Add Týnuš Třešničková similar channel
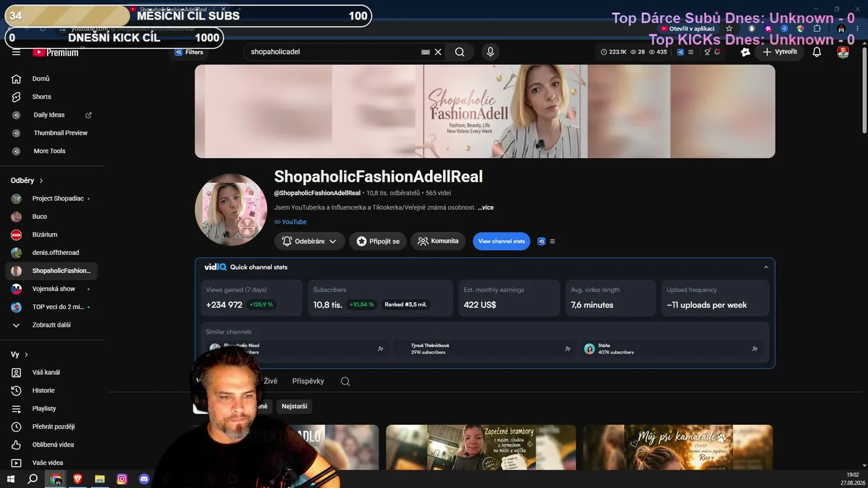The width and height of the screenshot is (868, 488). [x=568, y=349]
